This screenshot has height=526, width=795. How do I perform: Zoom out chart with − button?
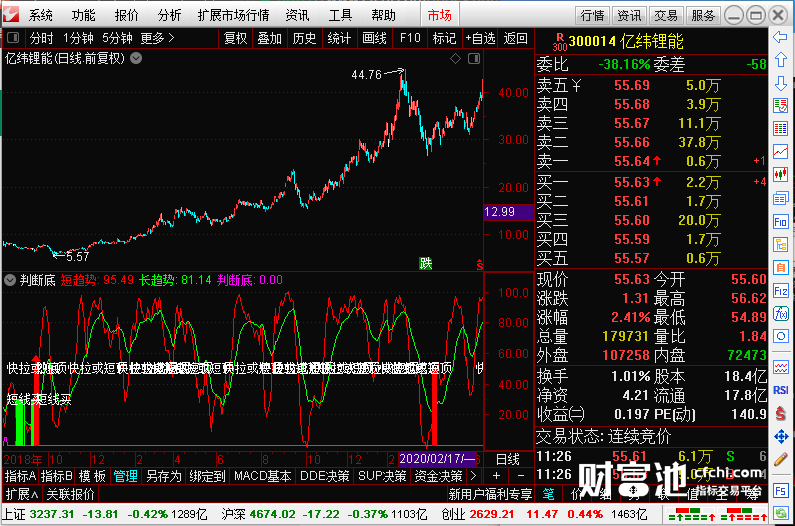coord(520,476)
